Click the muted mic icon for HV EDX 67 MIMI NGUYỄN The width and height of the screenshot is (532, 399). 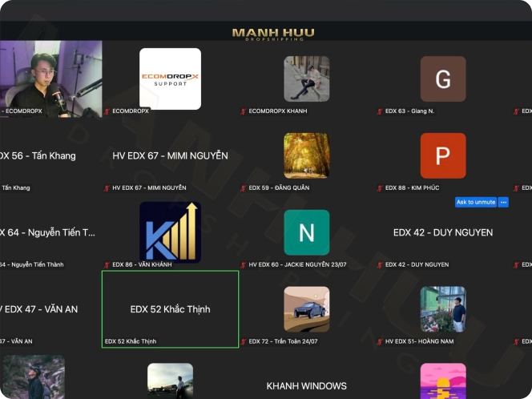[x=107, y=188]
